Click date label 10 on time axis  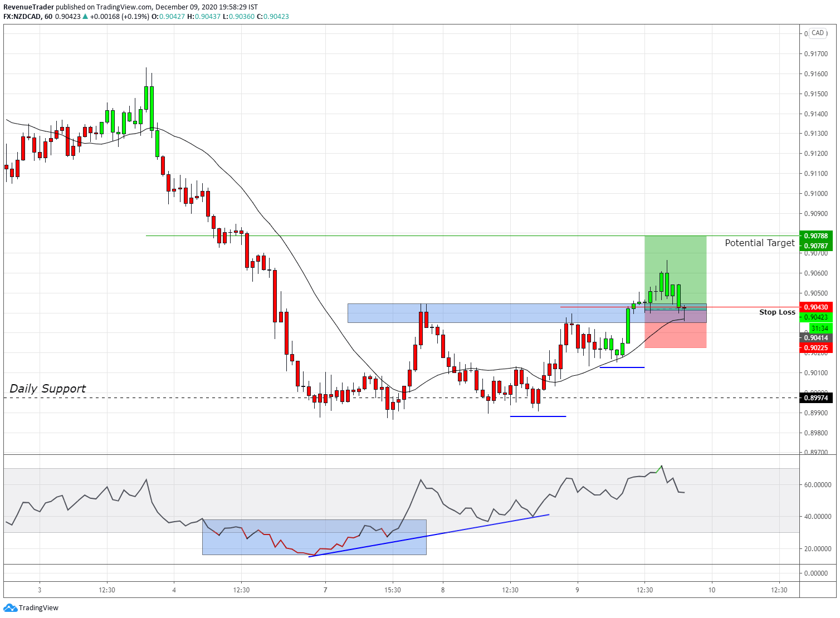point(712,590)
